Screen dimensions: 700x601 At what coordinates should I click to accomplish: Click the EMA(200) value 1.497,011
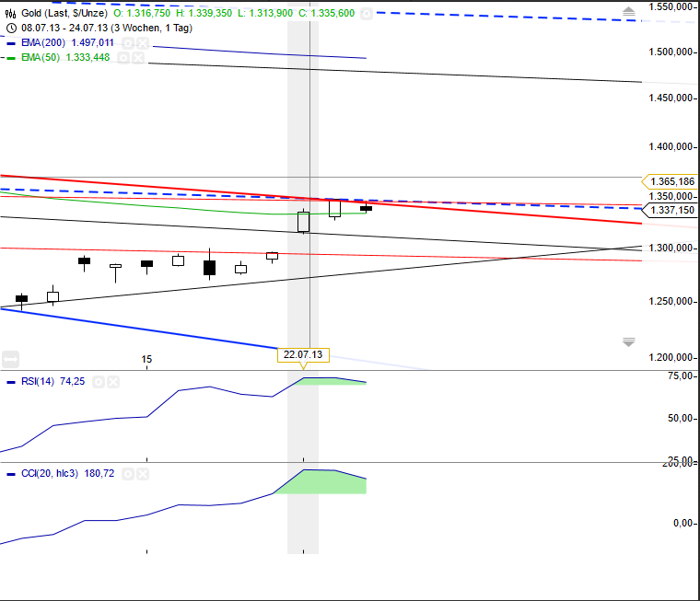pos(92,43)
